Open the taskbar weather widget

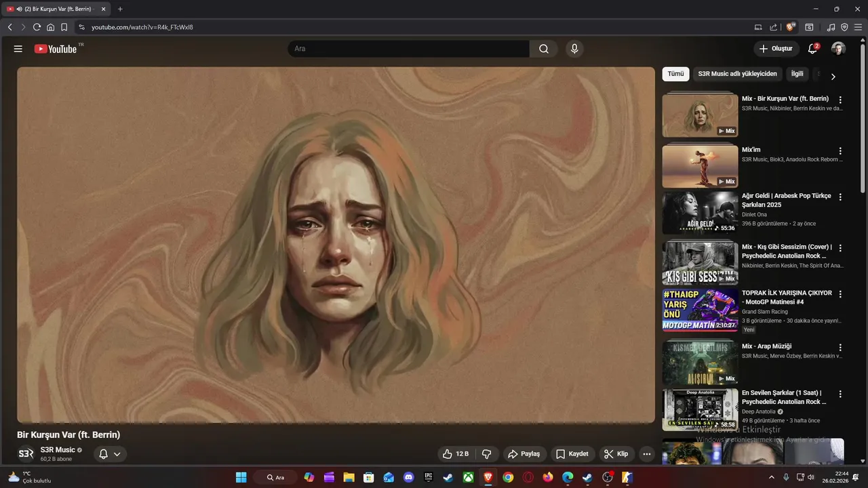[30, 477]
